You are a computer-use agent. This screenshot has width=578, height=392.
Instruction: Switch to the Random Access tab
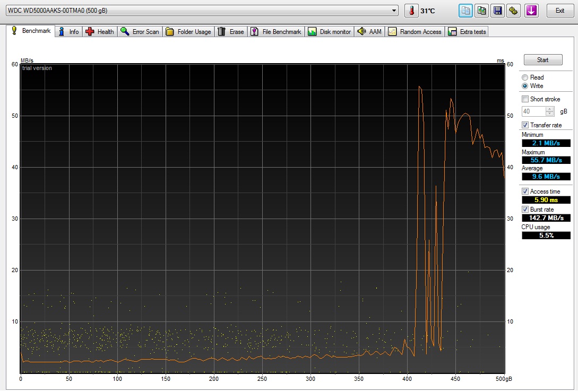tap(415, 32)
